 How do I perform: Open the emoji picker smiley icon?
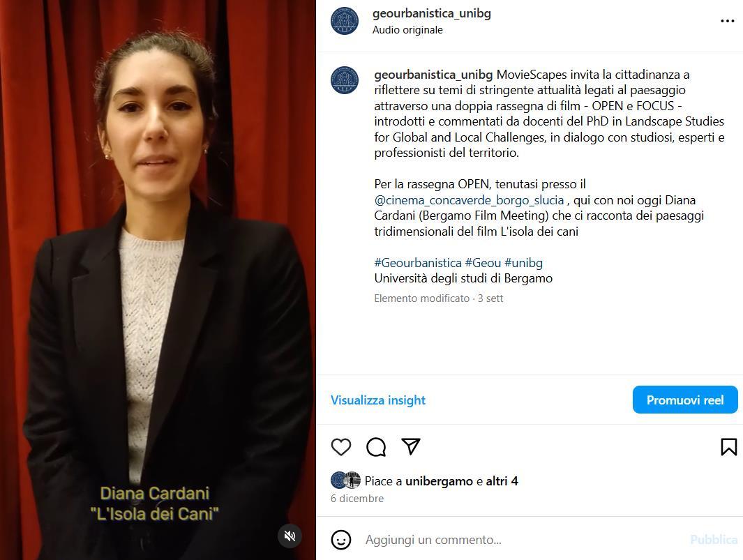tap(340, 540)
